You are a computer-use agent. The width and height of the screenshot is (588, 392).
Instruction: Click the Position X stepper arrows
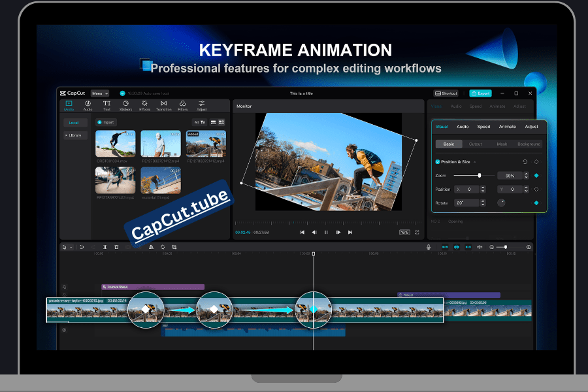pos(483,189)
